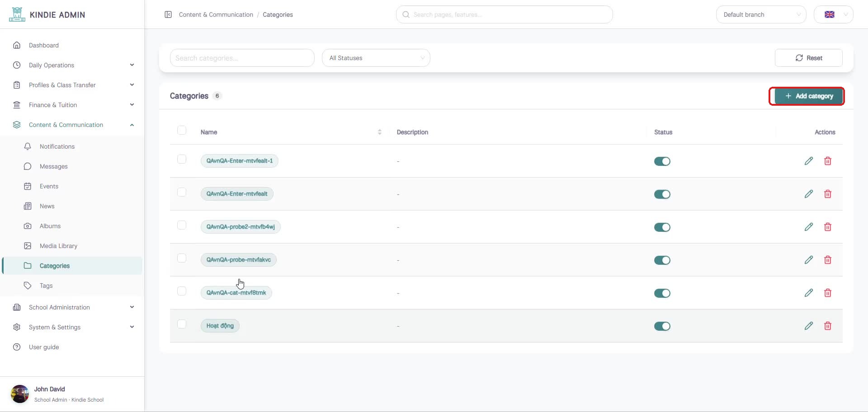This screenshot has height=412, width=868.
Task: Delete the QAvnQA-Enter-mtvfealt category
Action: [828, 194]
